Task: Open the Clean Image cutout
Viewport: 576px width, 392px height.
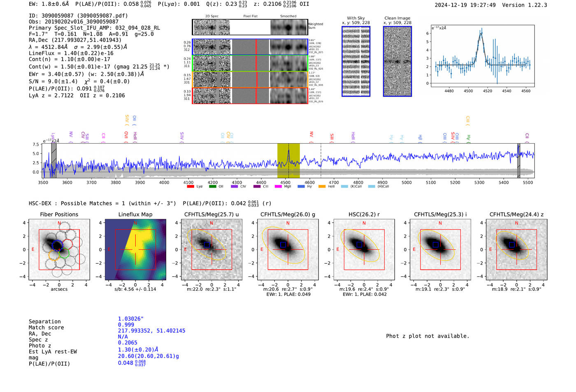Action: click(x=397, y=61)
